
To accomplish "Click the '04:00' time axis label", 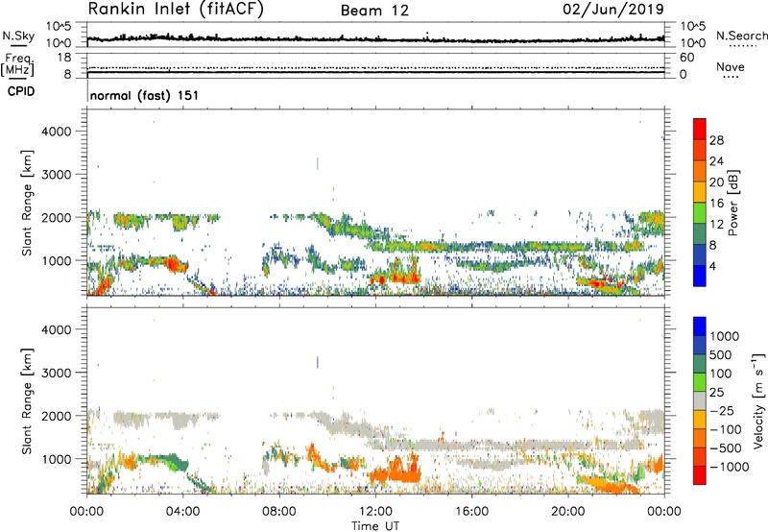I will (182, 512).
